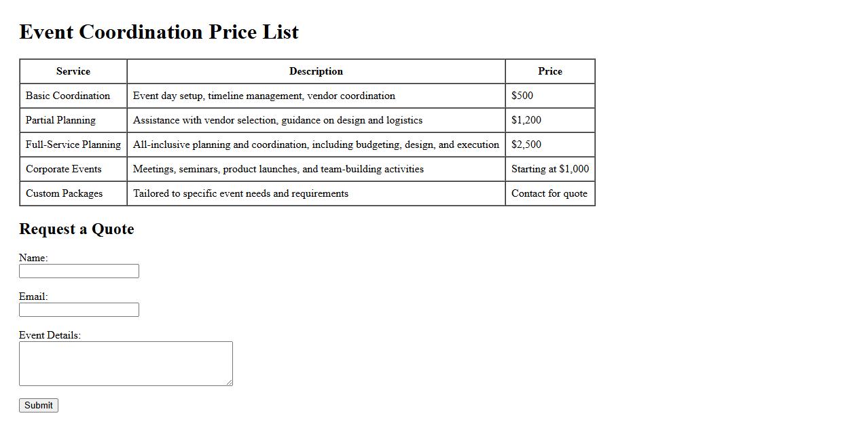Click the Email field label
Viewport: 868px width, 441px height.
tap(33, 296)
